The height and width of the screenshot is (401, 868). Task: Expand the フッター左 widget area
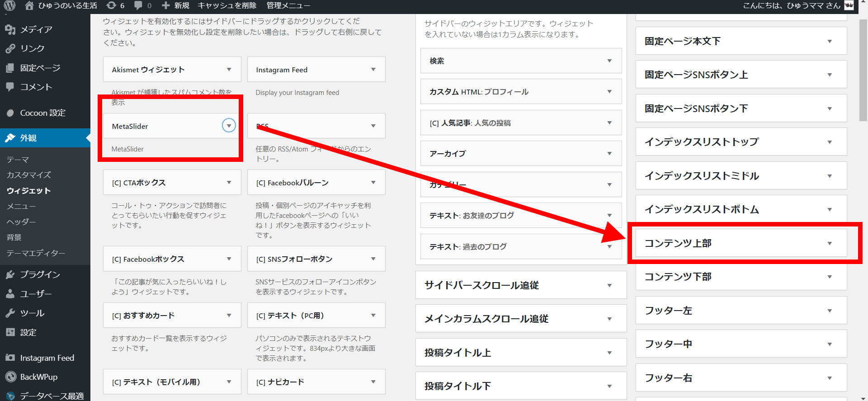pyautogui.click(x=829, y=311)
